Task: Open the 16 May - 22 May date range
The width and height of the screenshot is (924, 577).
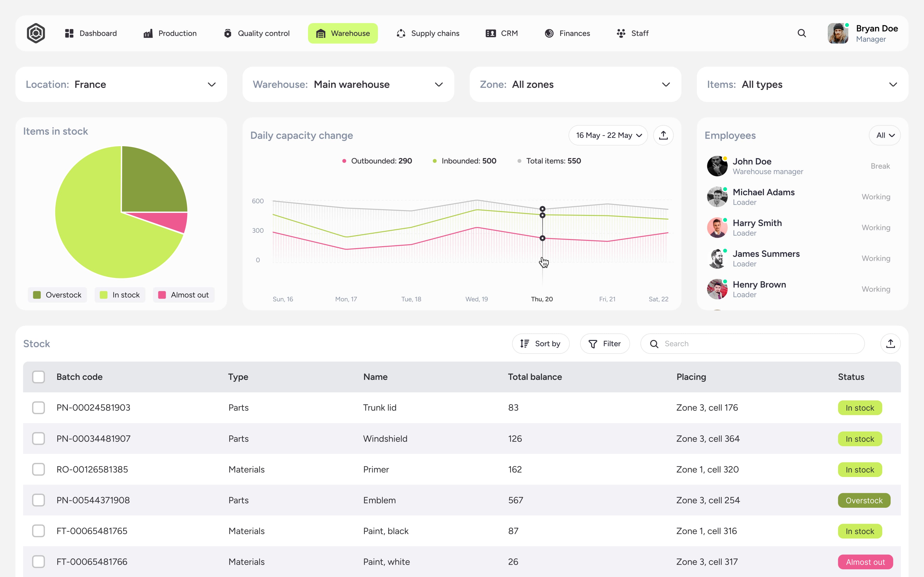Action: tap(608, 135)
